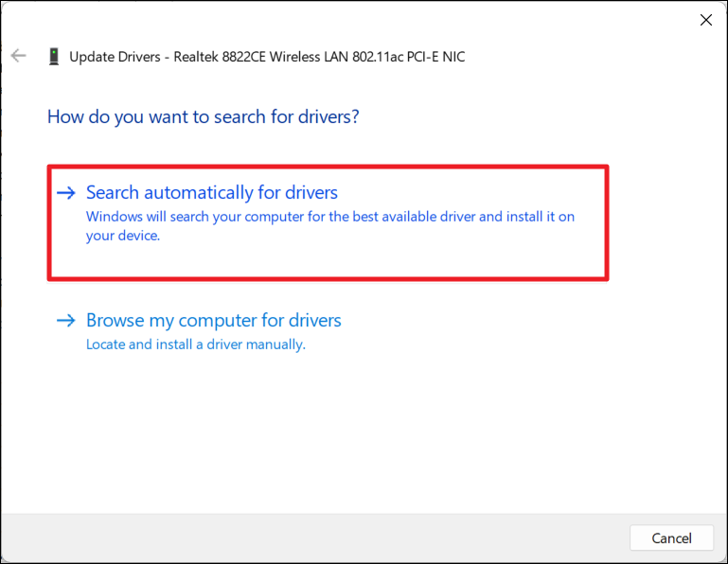Click the back arrow icon
728x564 pixels.
point(18,56)
